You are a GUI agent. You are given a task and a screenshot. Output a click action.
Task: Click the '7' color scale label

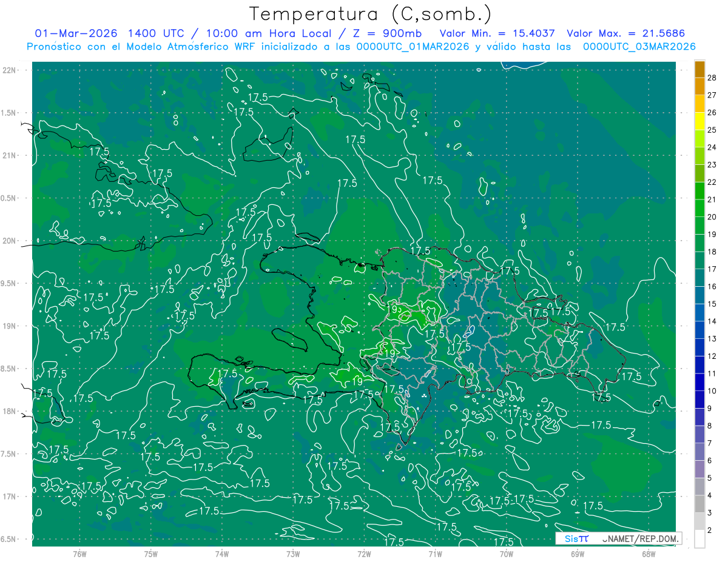[x=710, y=443]
